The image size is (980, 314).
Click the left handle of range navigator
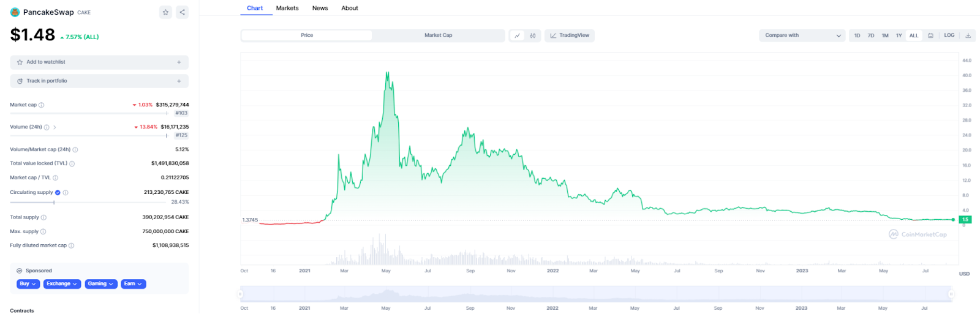241,294
